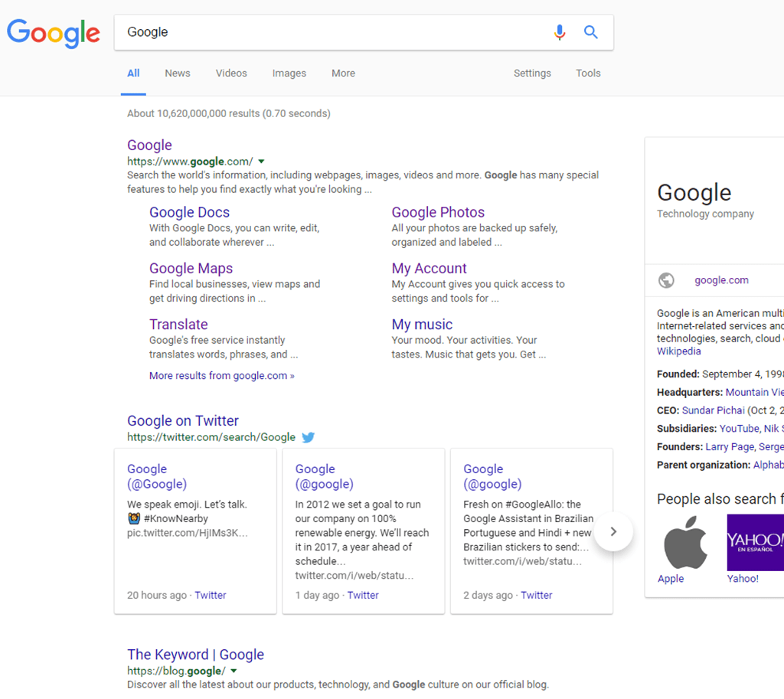Open the Tools options
This screenshot has height=699, width=784.
(x=588, y=73)
